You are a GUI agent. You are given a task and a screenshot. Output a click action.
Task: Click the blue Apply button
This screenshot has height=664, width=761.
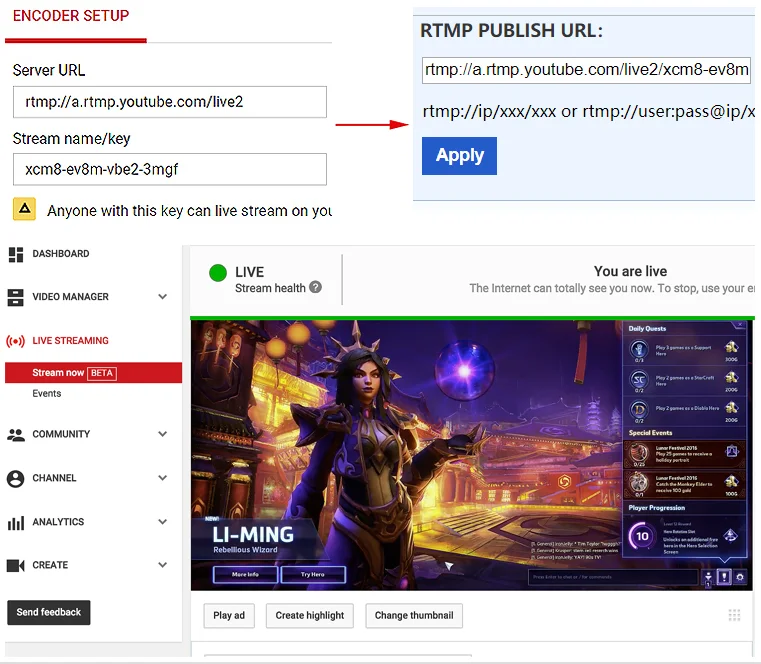click(459, 156)
